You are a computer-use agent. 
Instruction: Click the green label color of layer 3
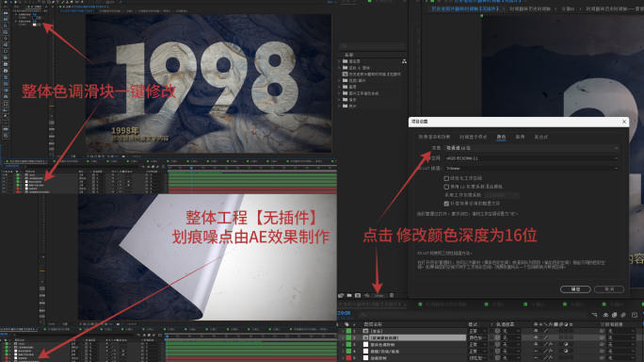click(348, 345)
